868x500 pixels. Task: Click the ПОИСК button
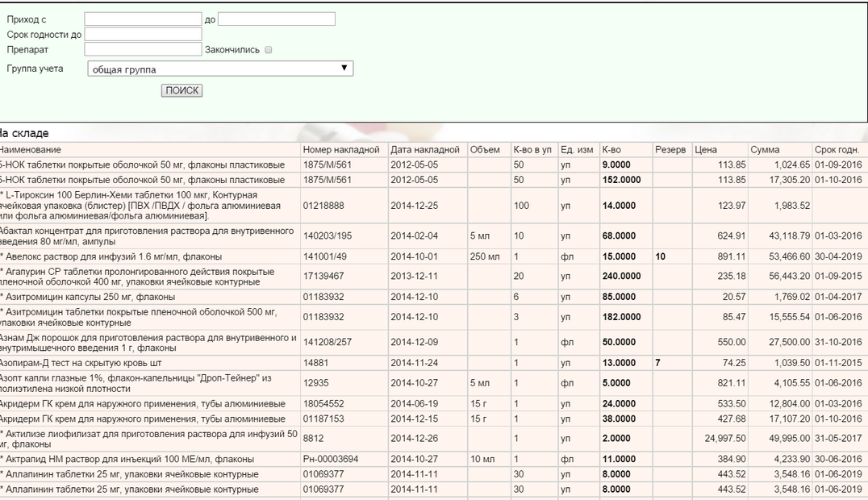[182, 90]
